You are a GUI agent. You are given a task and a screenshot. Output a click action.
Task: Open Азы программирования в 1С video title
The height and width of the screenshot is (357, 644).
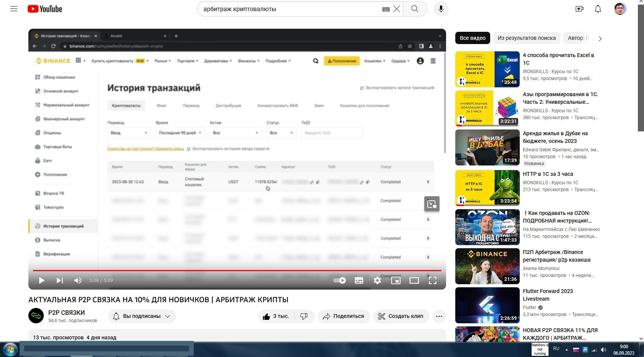(x=560, y=98)
